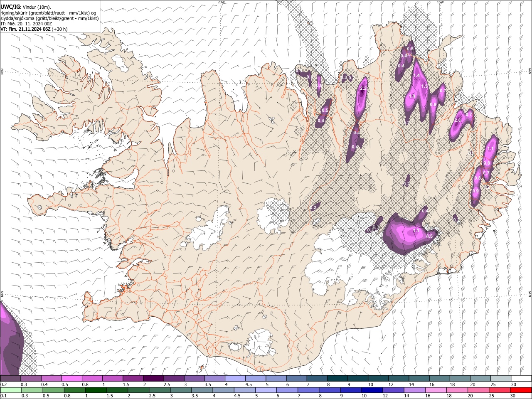Click the 'VT: Fim. 21.11.2024 06Z (+30 h)' line
The image size is (532, 399).
[x=34, y=29]
